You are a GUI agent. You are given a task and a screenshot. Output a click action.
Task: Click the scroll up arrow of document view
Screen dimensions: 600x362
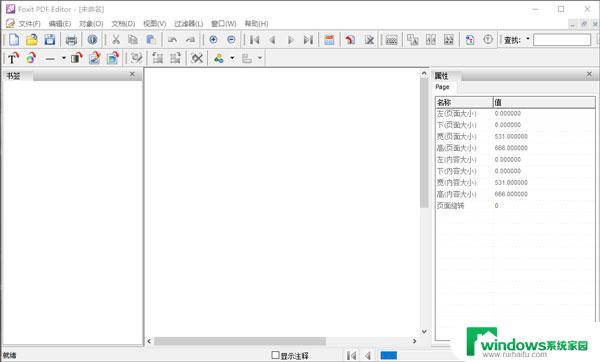(424, 73)
